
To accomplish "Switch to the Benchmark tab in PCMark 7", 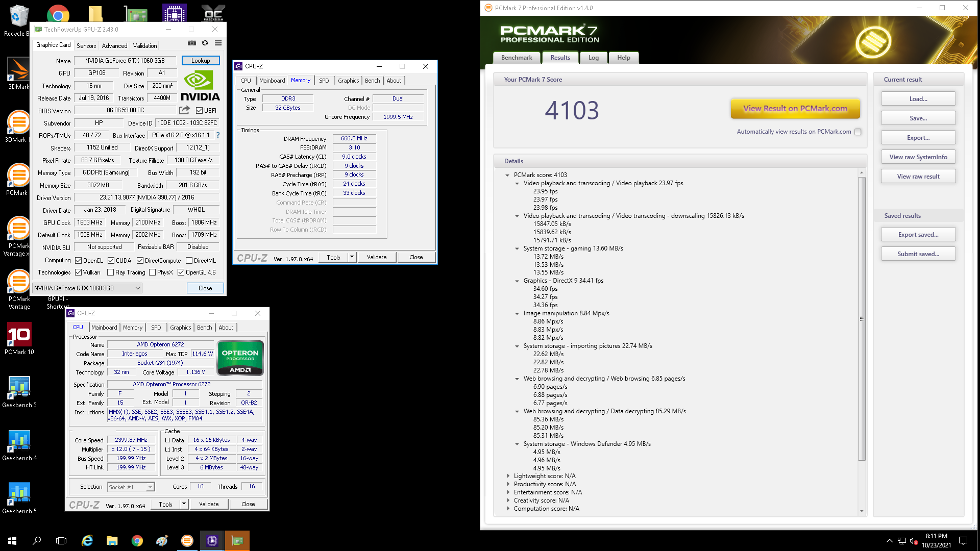I will pos(517,58).
